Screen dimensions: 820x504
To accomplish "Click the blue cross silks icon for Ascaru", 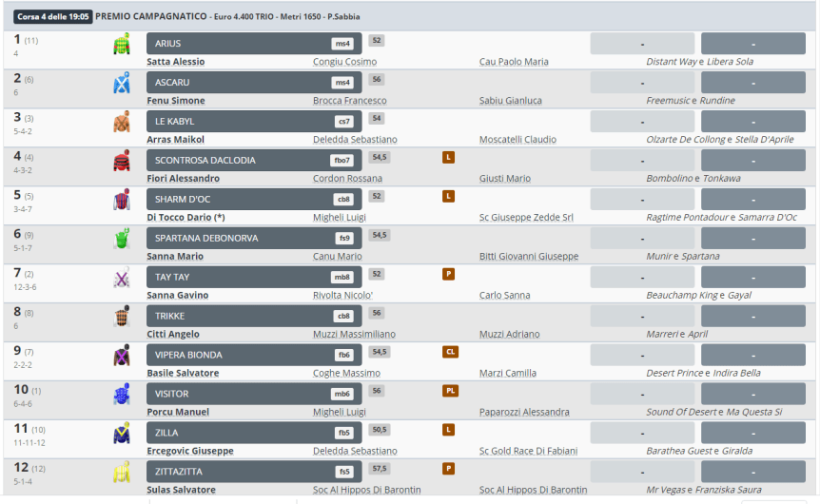I will pyautogui.click(x=122, y=84).
